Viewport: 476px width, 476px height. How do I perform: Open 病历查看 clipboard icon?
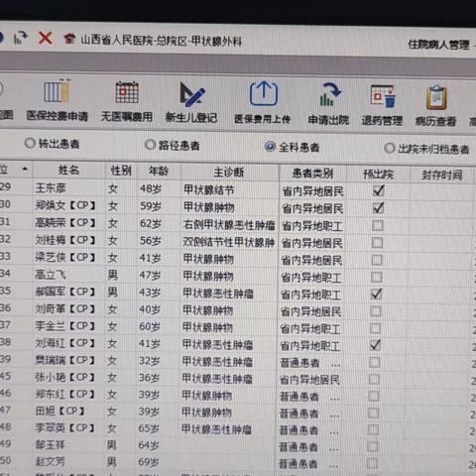(436, 97)
